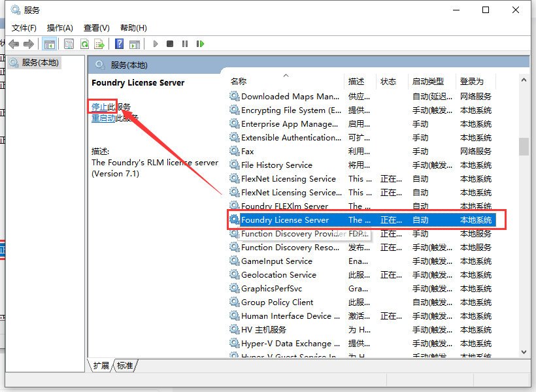Screen dimensions: 536x392
Task: Click the Pause Service toolbar icon
Action: click(x=185, y=44)
